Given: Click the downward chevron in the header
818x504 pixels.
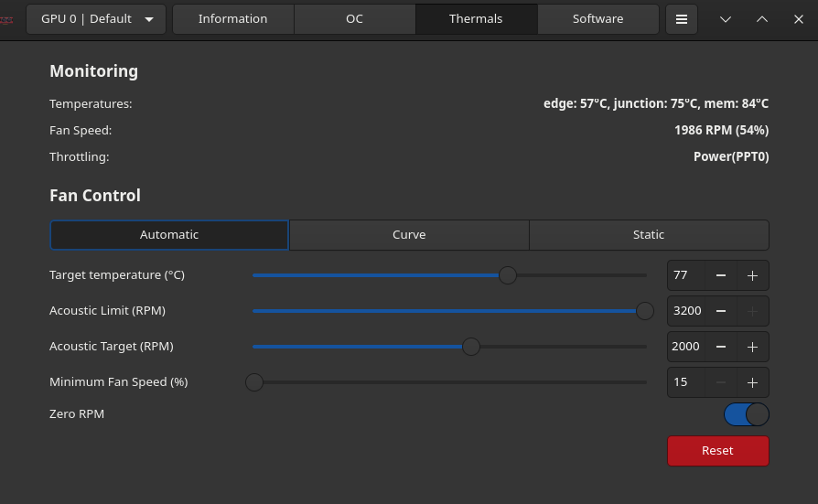Looking at the screenshot, I should coord(726,19).
